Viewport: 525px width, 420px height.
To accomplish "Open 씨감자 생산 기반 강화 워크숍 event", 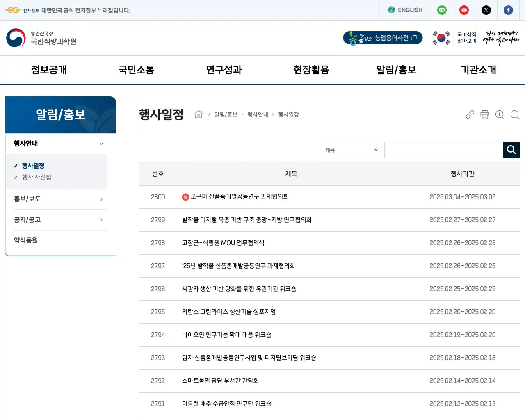I will point(239,289).
